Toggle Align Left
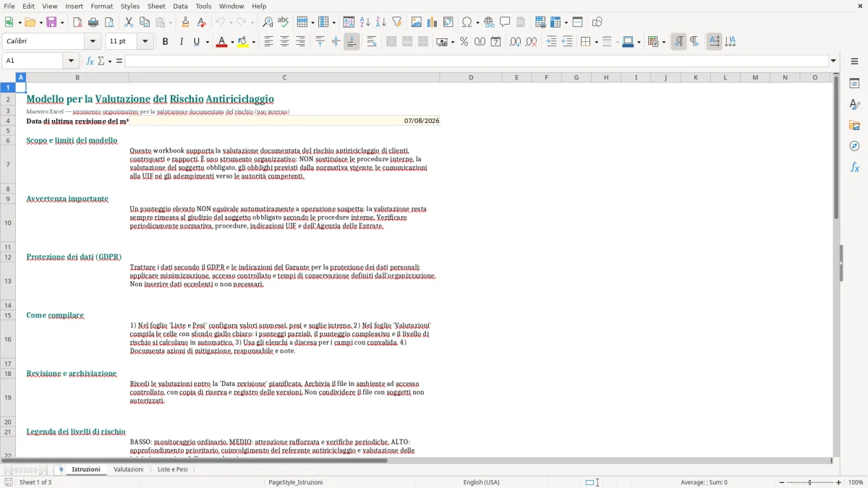 [x=268, y=42]
